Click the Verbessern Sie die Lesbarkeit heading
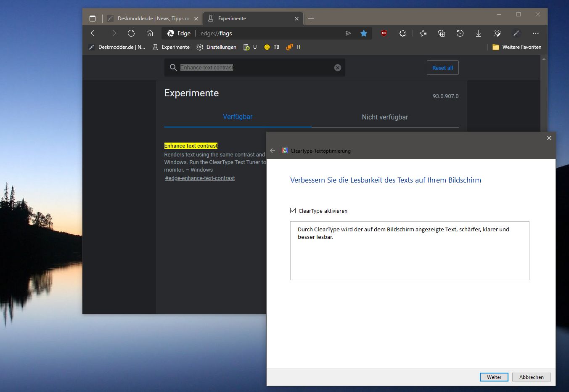Image resolution: width=569 pixels, height=392 pixels. pyautogui.click(x=386, y=180)
